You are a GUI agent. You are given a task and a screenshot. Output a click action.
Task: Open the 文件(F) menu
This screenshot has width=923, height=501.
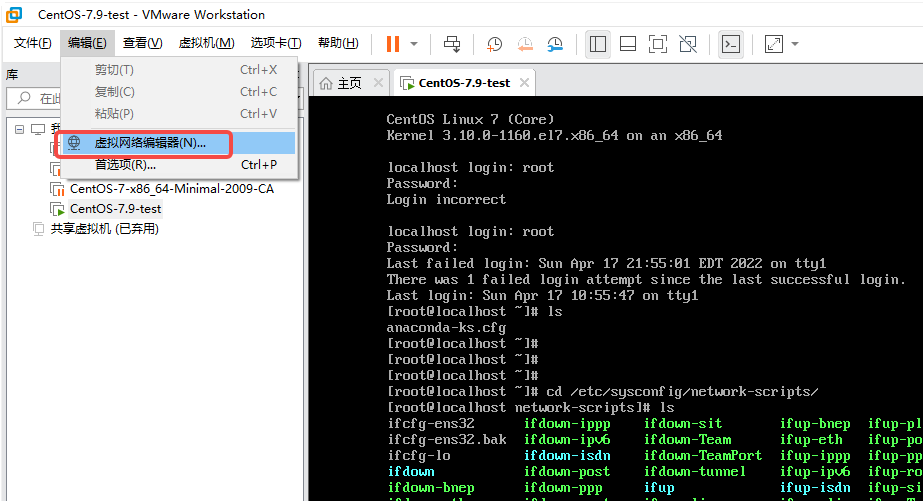tap(32, 43)
